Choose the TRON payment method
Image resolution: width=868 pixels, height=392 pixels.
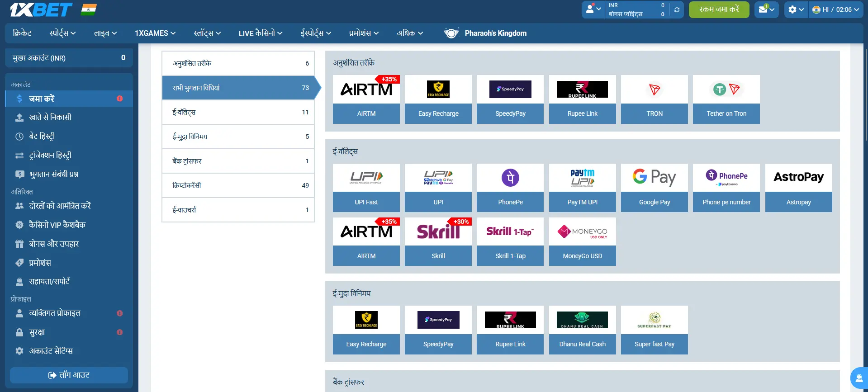click(x=655, y=99)
